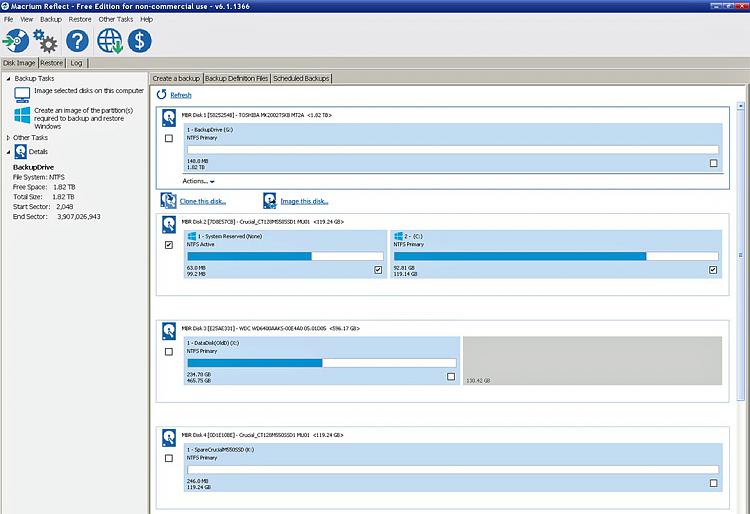Click the Image this disk icon

[x=270, y=201]
